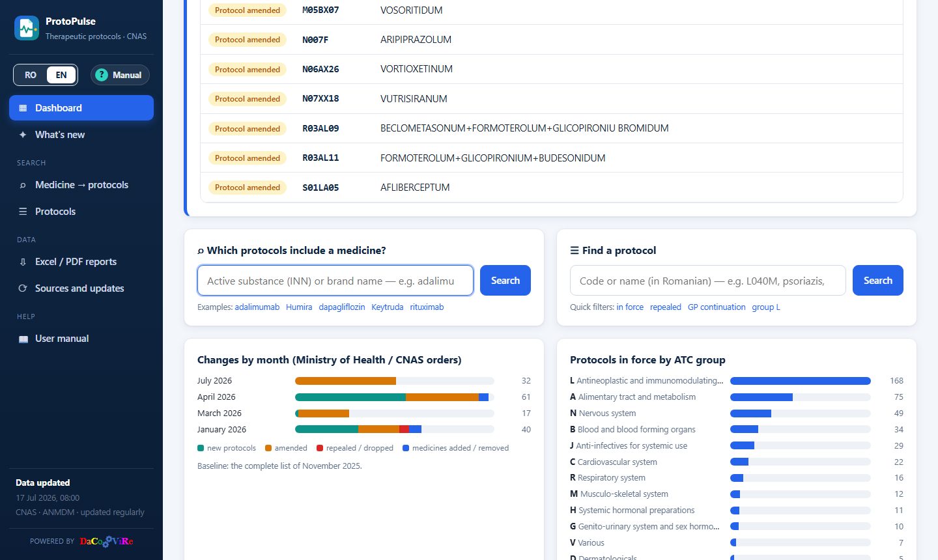The image size is (938, 560).
Task: Click the 'new protocols' legend swatch
Action: [201, 448]
